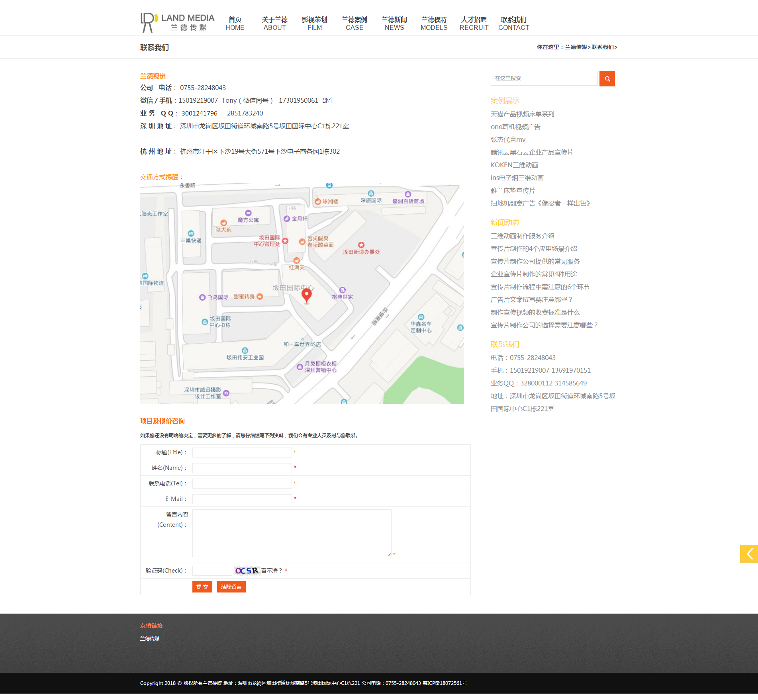Open the 人才招聘 RECRUIT menu item

coord(474,23)
